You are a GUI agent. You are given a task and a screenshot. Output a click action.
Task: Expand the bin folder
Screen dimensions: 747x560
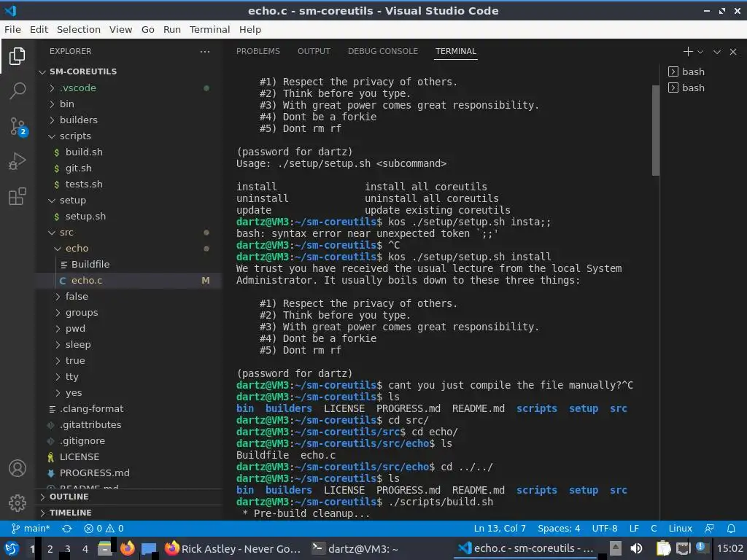click(128, 104)
